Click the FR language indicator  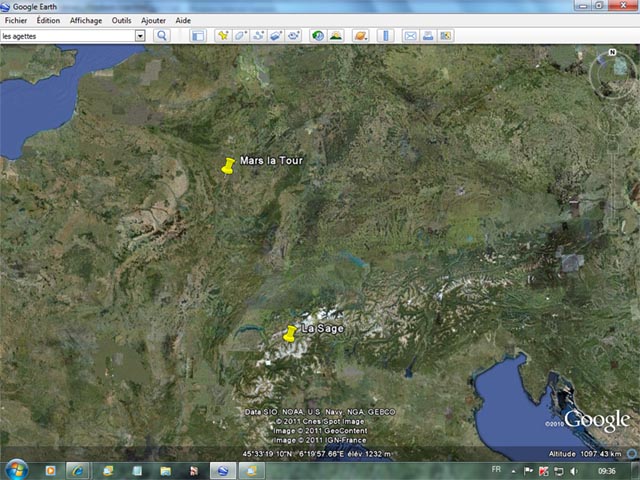(496, 469)
